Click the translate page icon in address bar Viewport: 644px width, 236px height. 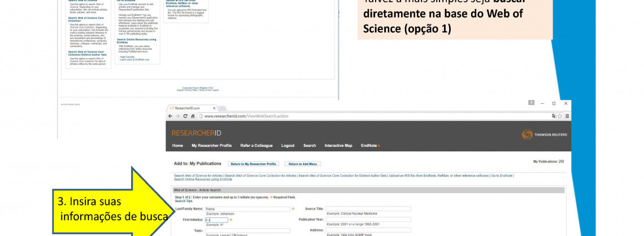554,116
